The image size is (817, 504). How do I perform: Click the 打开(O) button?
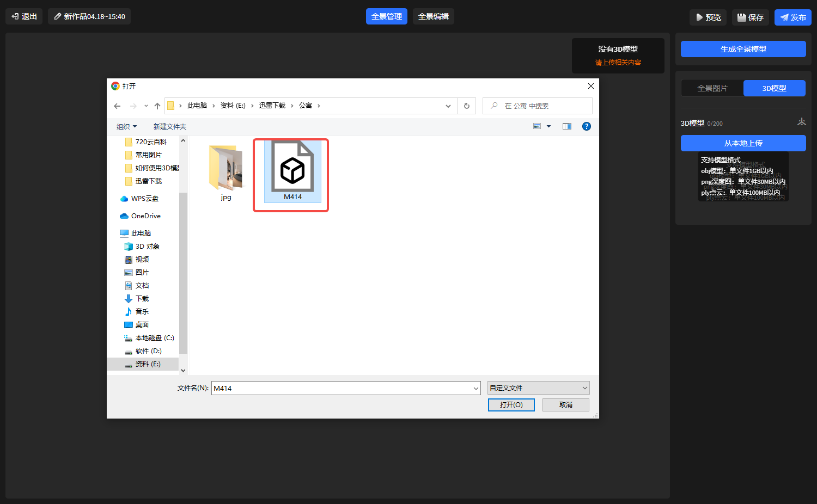[x=511, y=405]
